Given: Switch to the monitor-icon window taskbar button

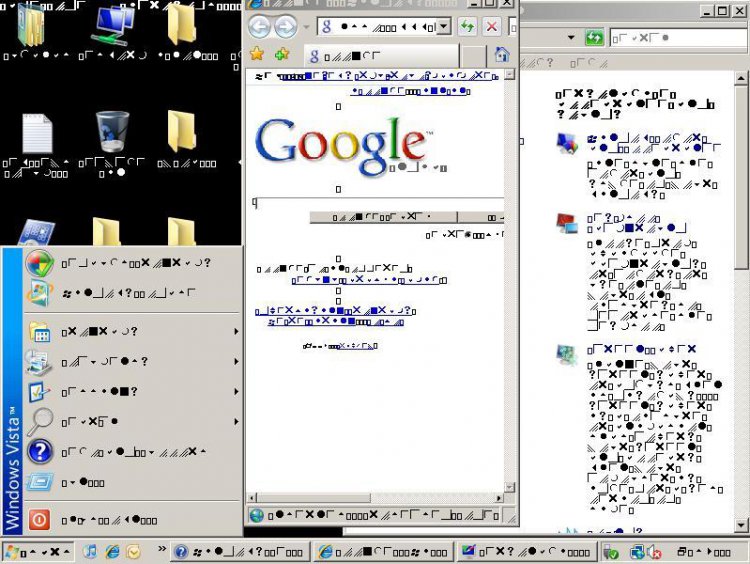Looking at the screenshot, I should tap(527, 552).
